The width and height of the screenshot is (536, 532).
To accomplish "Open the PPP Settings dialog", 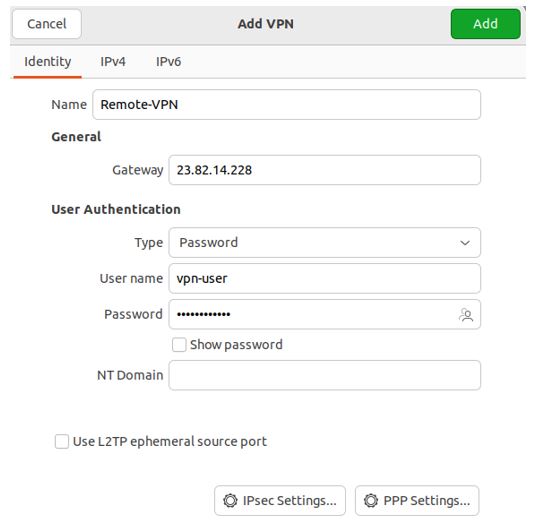I will (x=417, y=501).
